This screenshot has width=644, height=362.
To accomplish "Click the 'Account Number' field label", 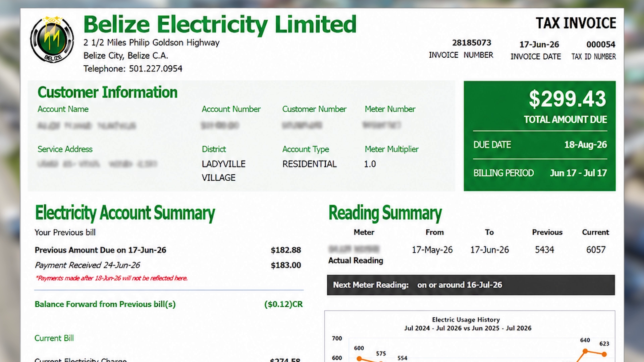I will (231, 109).
